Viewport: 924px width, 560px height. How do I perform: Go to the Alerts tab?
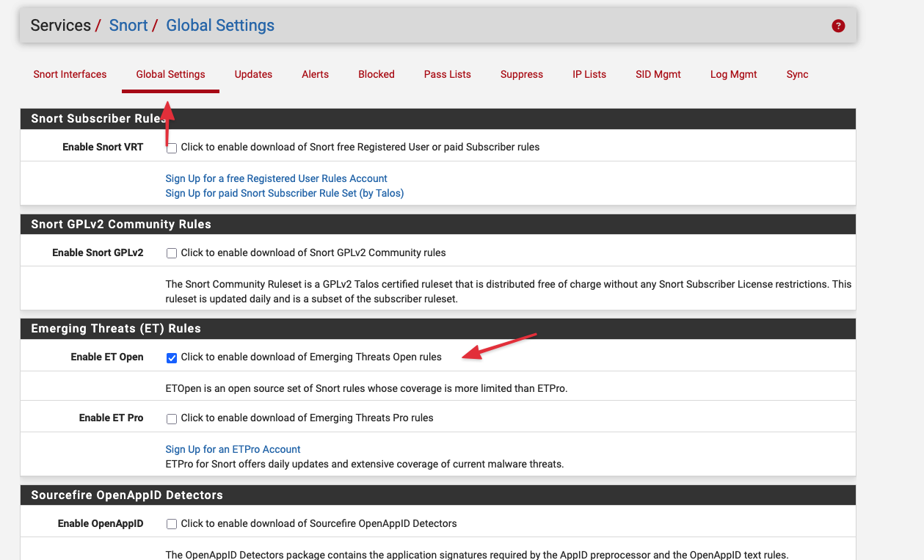315,74
